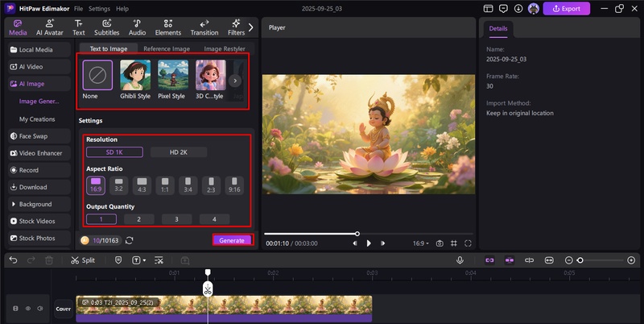This screenshot has width=644, height=324.
Task: Toggle track visibility eye icon
Action: point(27,308)
